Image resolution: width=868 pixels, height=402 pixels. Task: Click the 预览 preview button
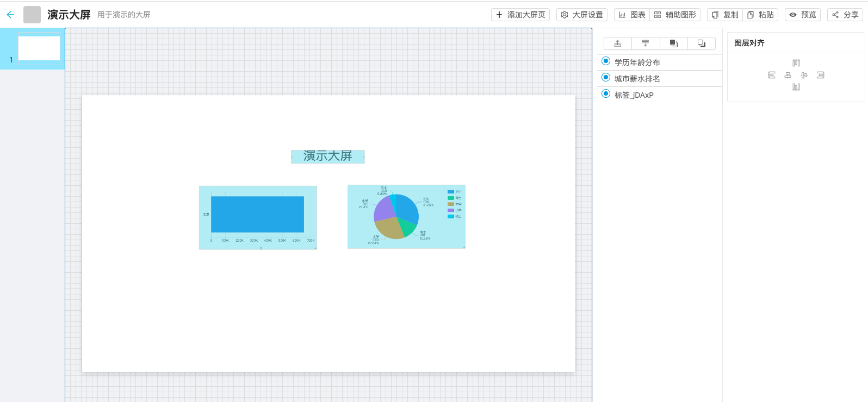pyautogui.click(x=803, y=15)
